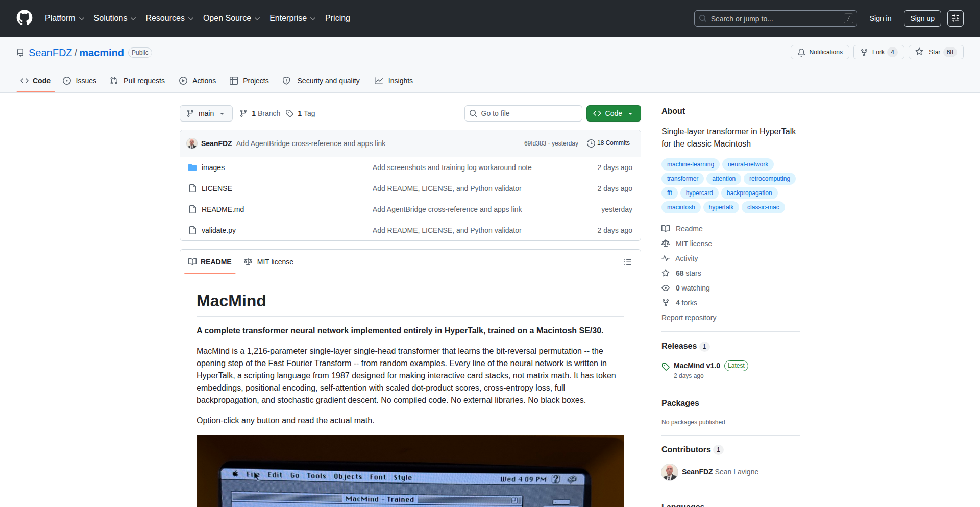Click the MacMind v1.0 release tag icon
The image size is (980, 507).
point(666,366)
